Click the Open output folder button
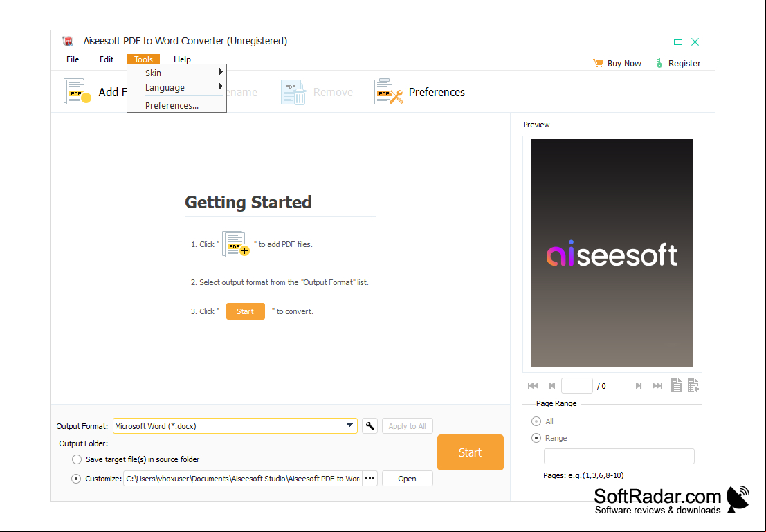The image size is (766, 532). tap(408, 479)
